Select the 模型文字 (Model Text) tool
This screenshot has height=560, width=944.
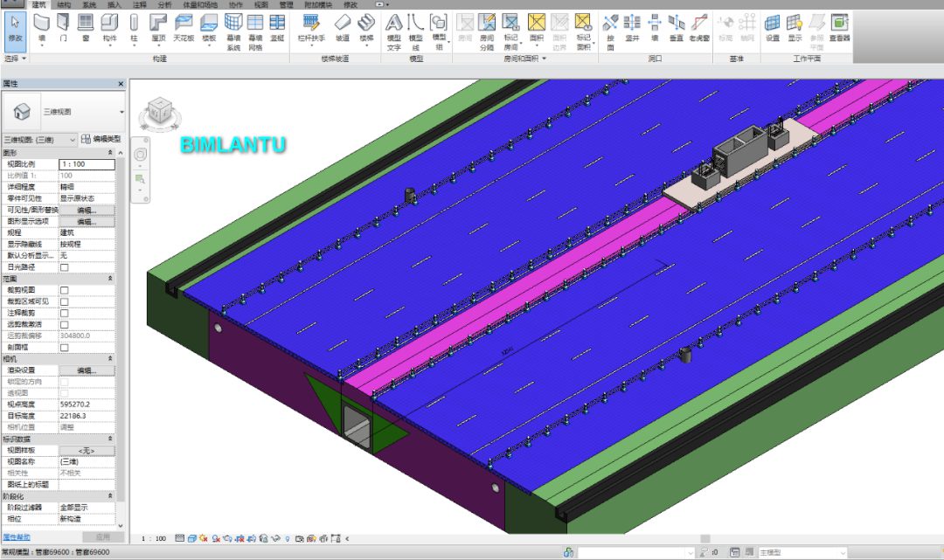(393, 31)
